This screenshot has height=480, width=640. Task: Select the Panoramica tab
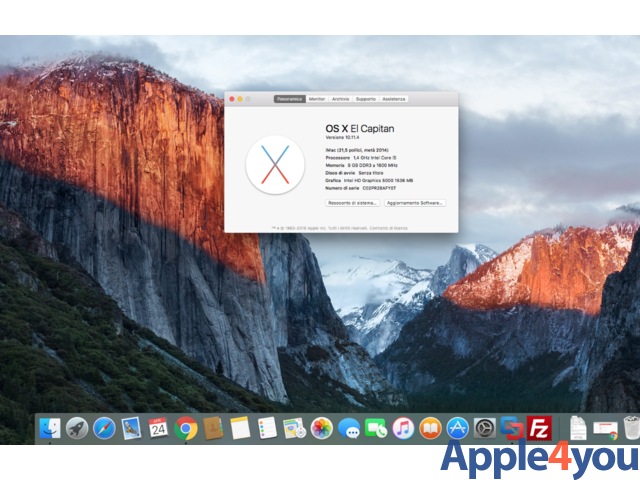[x=290, y=99]
